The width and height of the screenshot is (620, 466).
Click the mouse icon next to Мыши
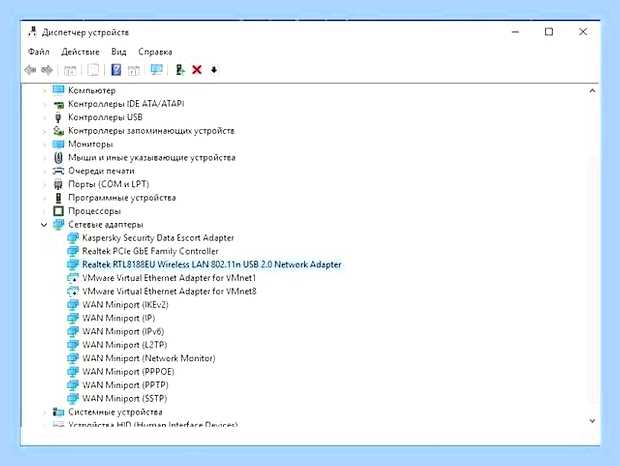tap(58, 157)
